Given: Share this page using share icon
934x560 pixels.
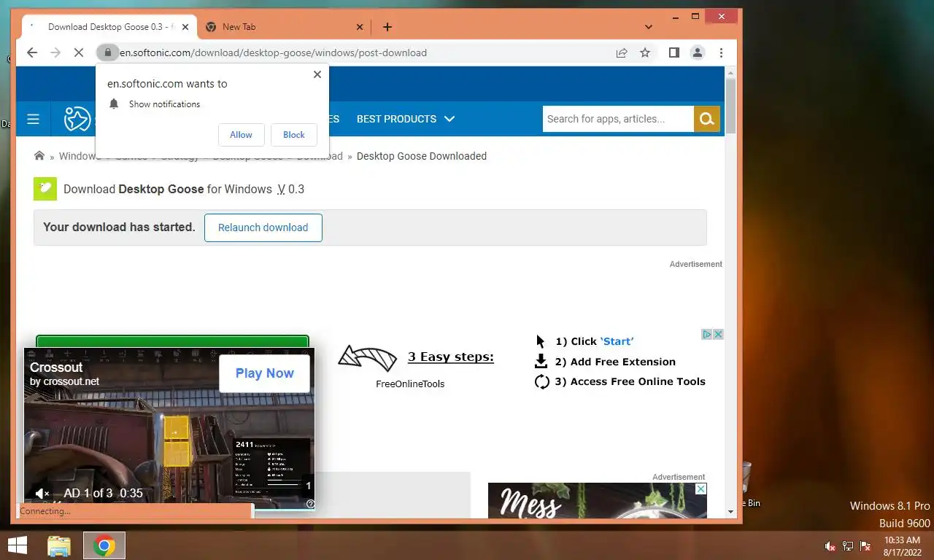Looking at the screenshot, I should [622, 52].
